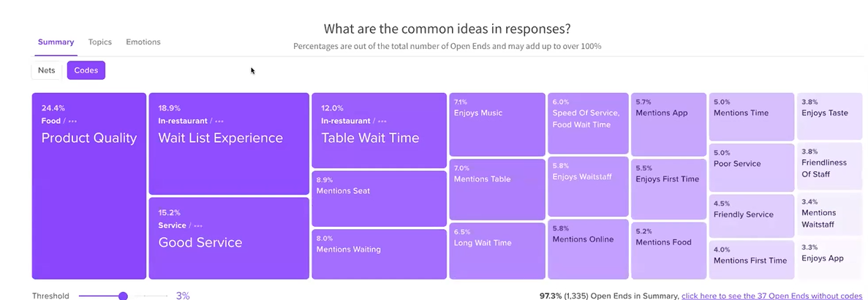Select the Summary tab

tap(56, 42)
